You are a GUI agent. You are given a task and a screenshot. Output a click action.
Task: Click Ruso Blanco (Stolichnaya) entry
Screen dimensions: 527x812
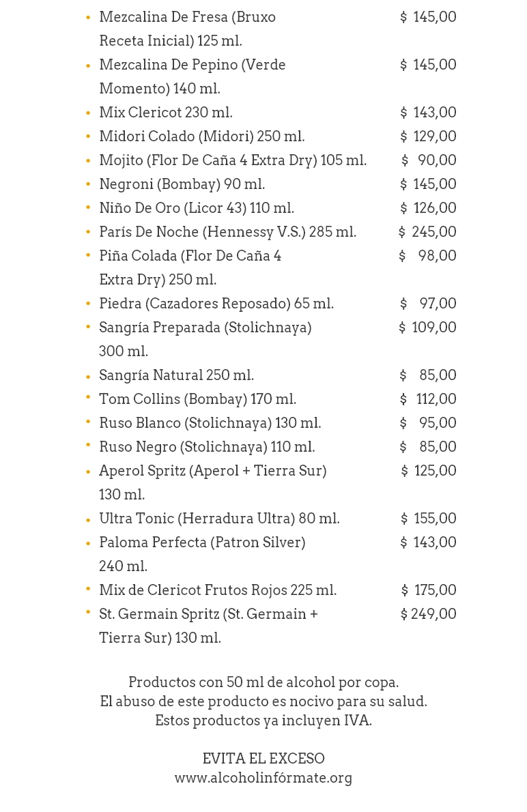click(x=210, y=423)
